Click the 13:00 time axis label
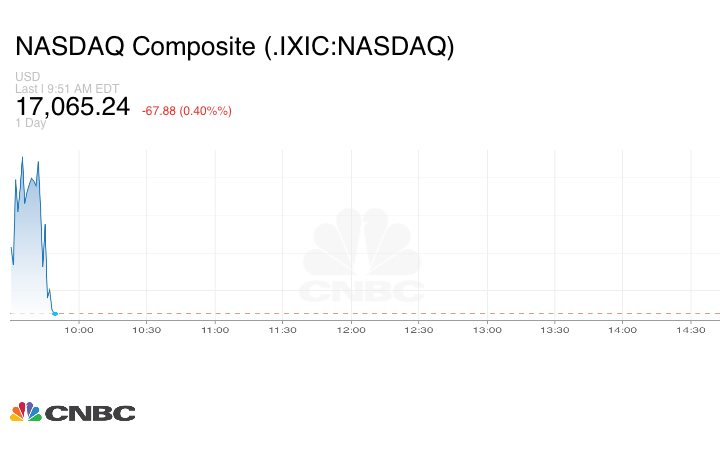Viewport: 720px width, 450px height. click(x=487, y=330)
